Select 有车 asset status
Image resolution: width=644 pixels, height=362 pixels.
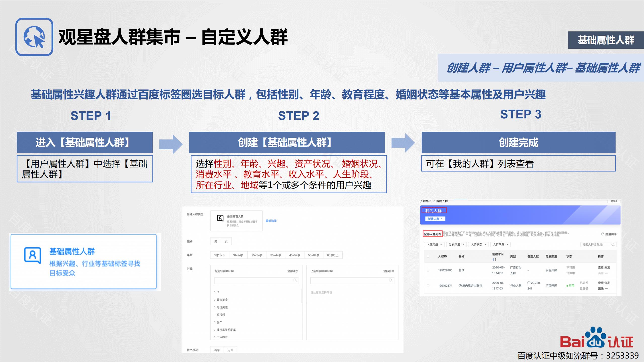click(217, 350)
